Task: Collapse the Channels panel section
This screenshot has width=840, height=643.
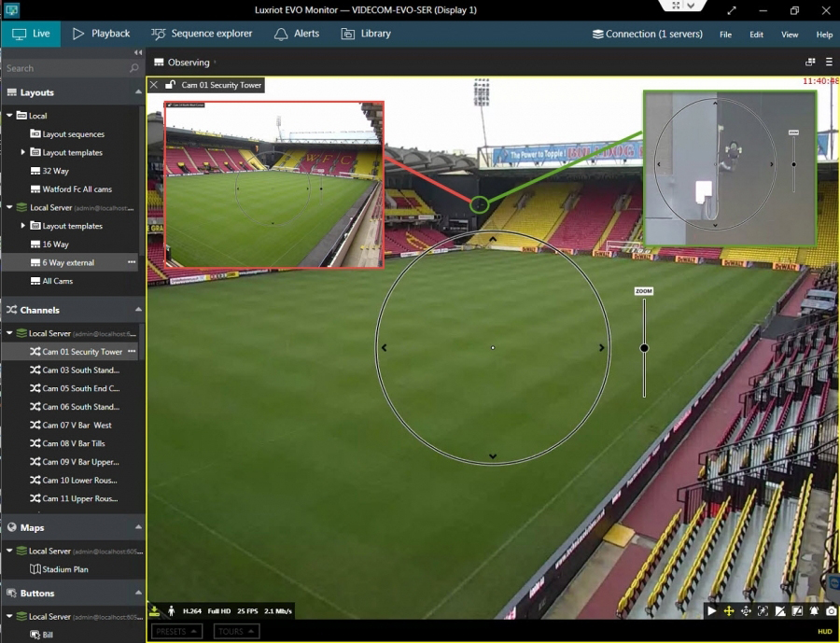Action: coord(138,310)
